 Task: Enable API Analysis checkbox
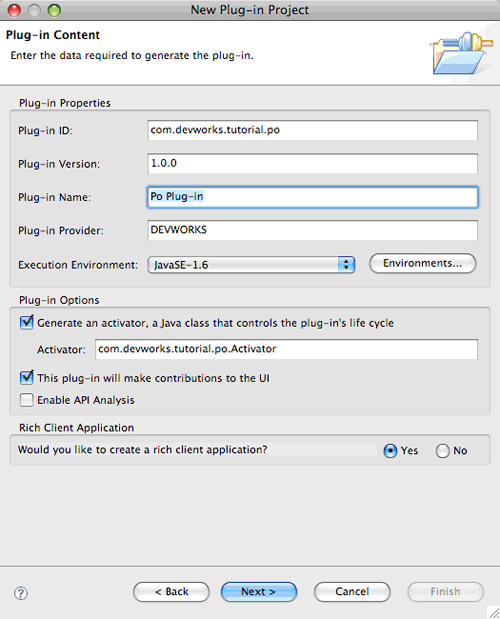(27, 400)
